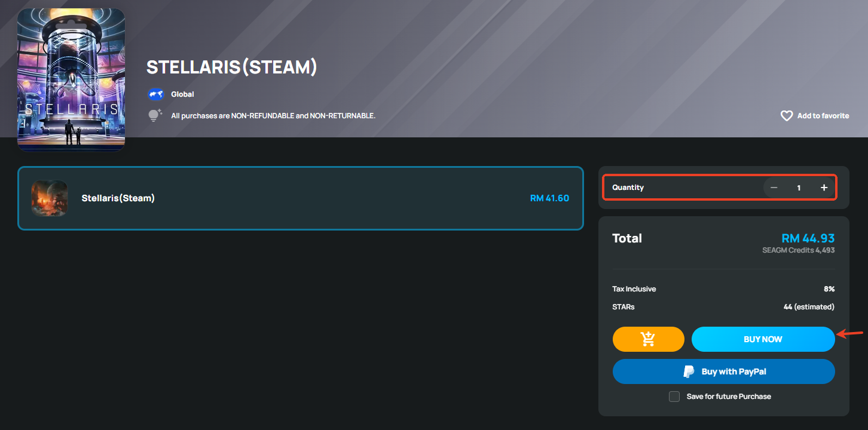Select the Stellaris(Steam) product card
The width and height of the screenshot is (868, 430).
pos(301,198)
